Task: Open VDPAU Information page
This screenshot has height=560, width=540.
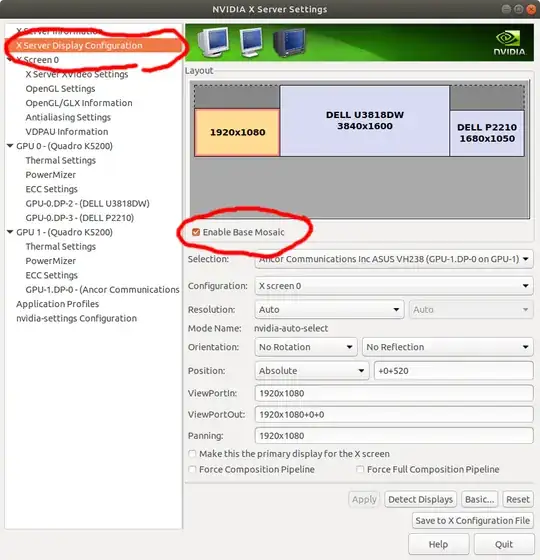Action: tap(67, 131)
